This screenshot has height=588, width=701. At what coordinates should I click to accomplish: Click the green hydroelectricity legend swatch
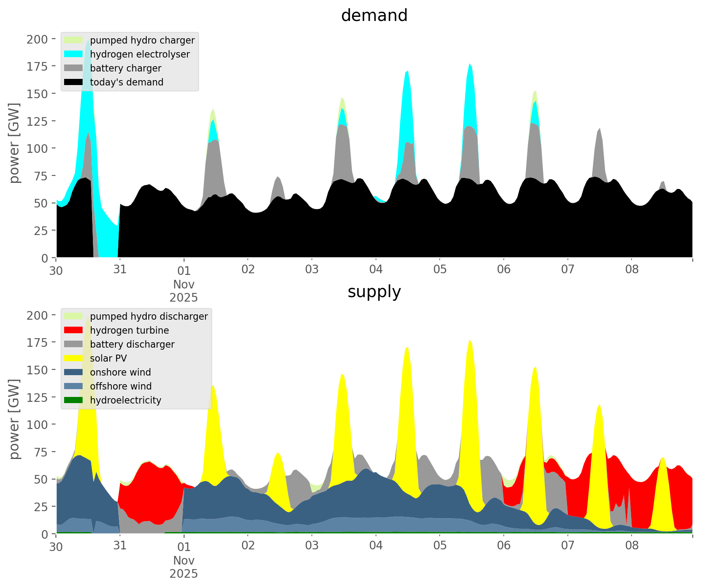pyautogui.click(x=74, y=400)
